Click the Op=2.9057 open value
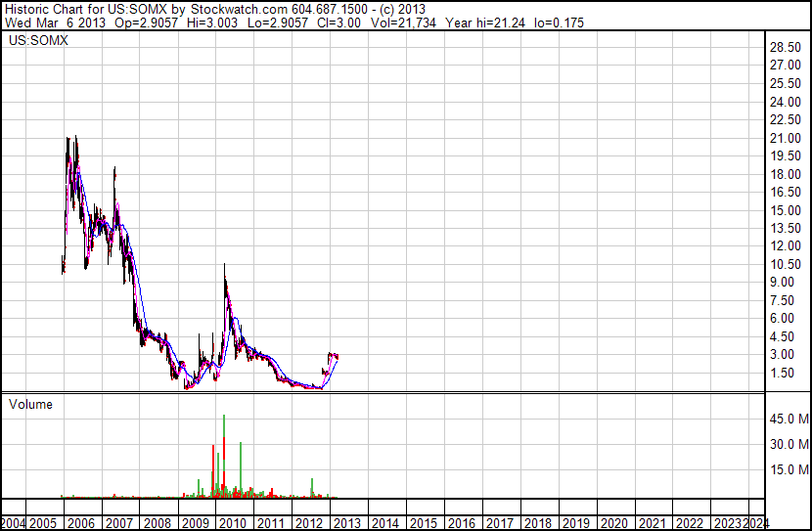Screen dimensions: 812x531 pyautogui.click(x=146, y=22)
